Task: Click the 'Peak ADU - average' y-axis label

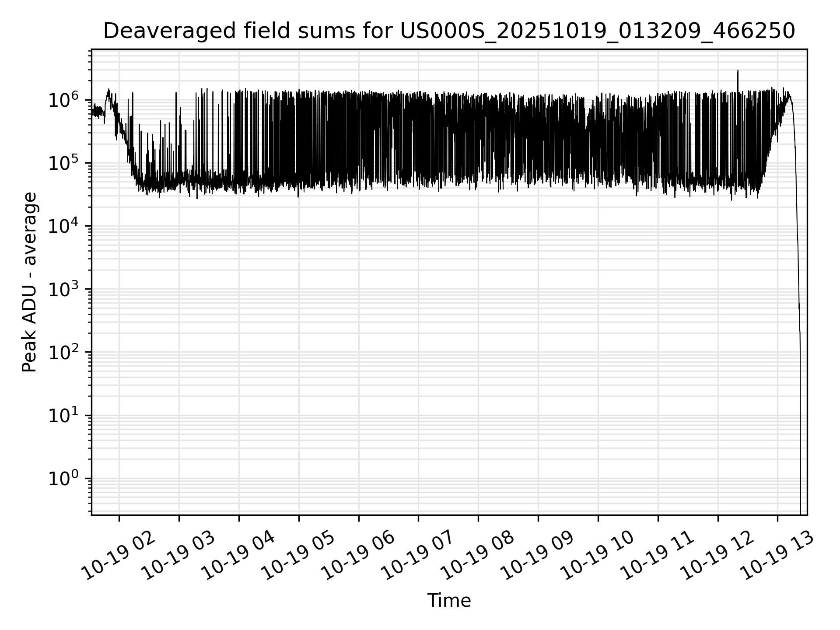Action: tap(29, 282)
